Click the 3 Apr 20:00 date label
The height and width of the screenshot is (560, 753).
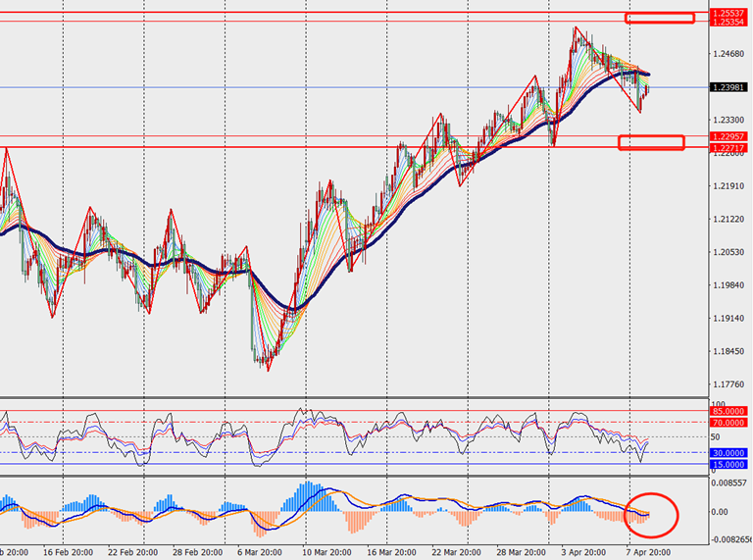tap(584, 552)
